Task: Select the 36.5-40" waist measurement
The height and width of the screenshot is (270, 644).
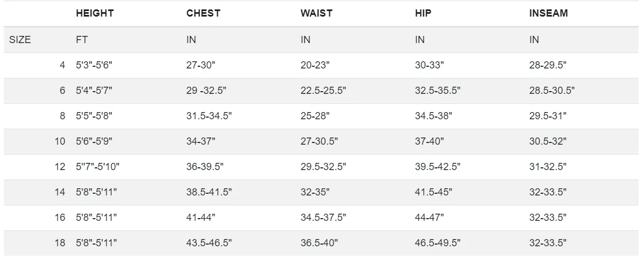Action: click(x=319, y=243)
